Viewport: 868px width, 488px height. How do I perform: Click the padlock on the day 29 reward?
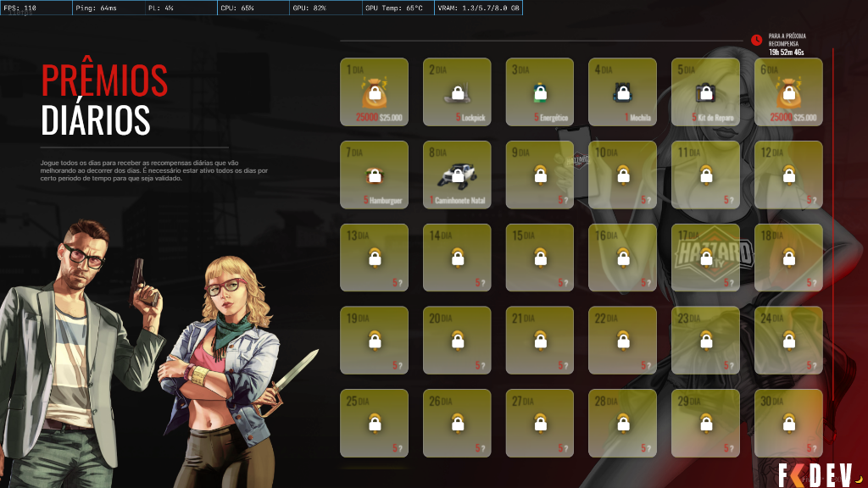(x=706, y=424)
